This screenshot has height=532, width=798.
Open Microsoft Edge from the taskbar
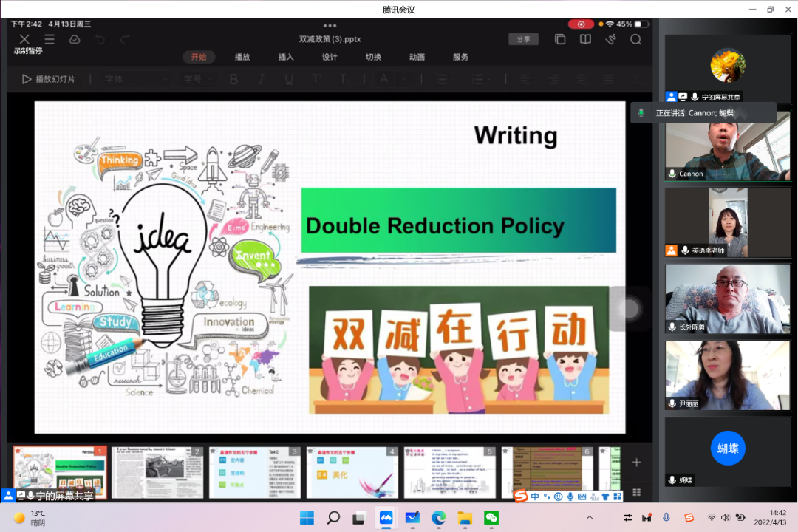click(439, 518)
